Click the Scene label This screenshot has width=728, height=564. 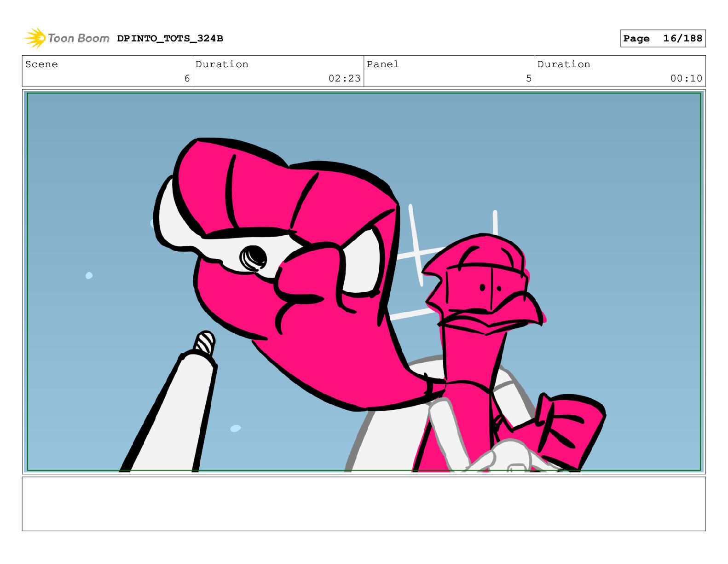(41, 64)
